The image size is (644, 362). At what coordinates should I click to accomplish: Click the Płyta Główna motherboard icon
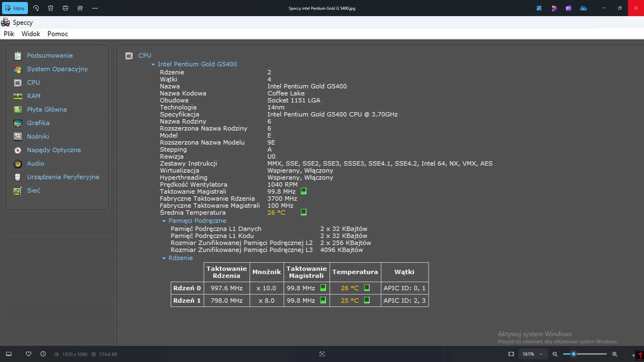(18, 110)
